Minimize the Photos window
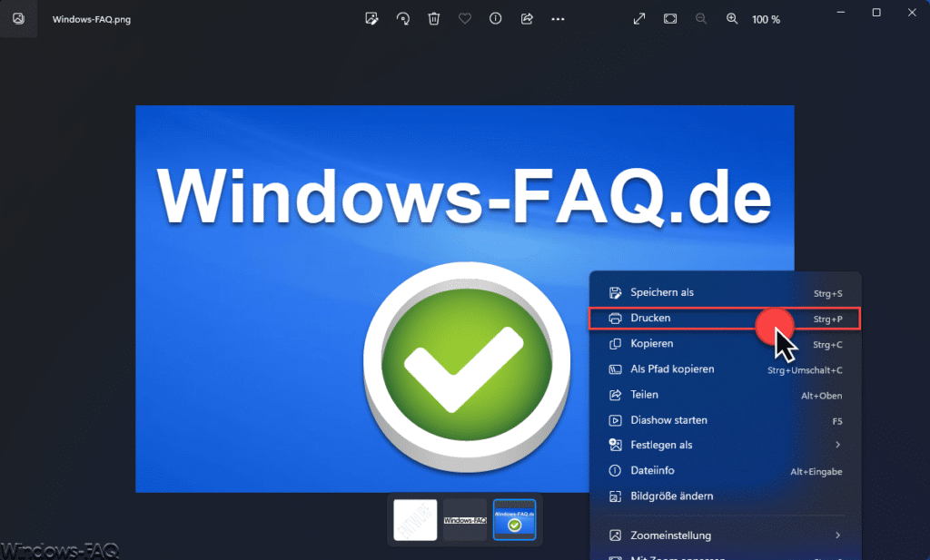This screenshot has width=930, height=560. (x=840, y=13)
